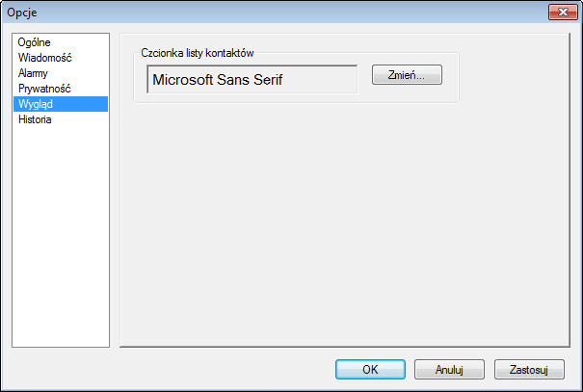Open the Wiadomość settings page
This screenshot has height=392, width=583.
[x=61, y=58]
